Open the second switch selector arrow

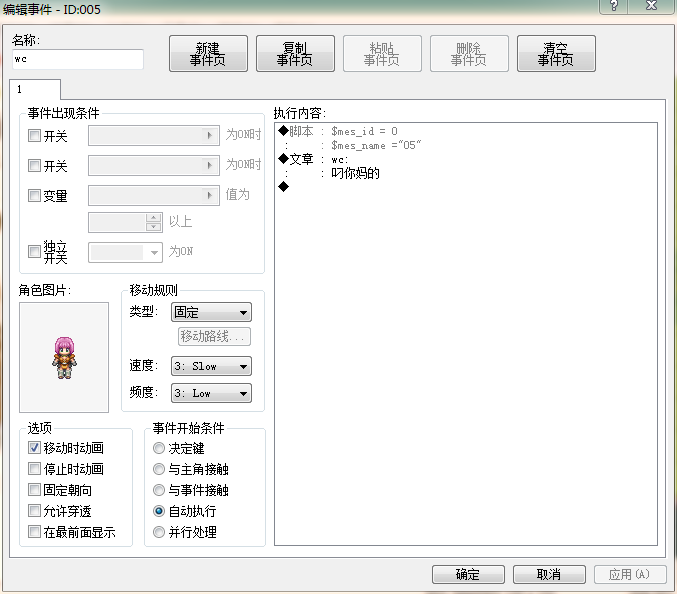210,165
